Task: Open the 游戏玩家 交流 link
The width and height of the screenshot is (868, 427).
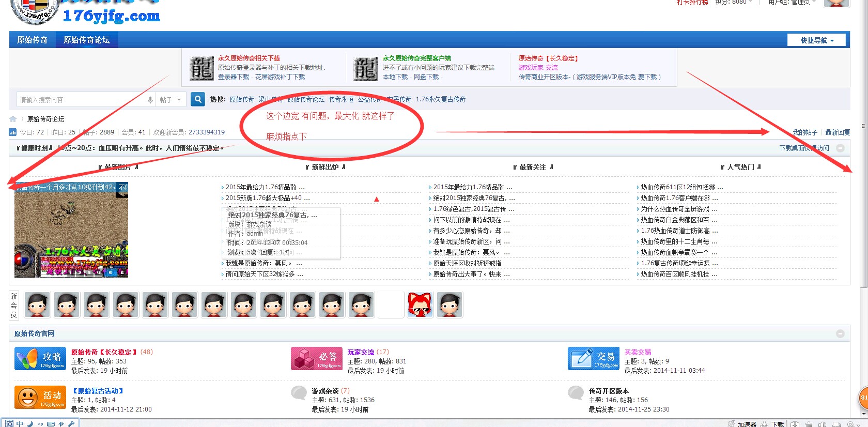Action: coord(538,68)
